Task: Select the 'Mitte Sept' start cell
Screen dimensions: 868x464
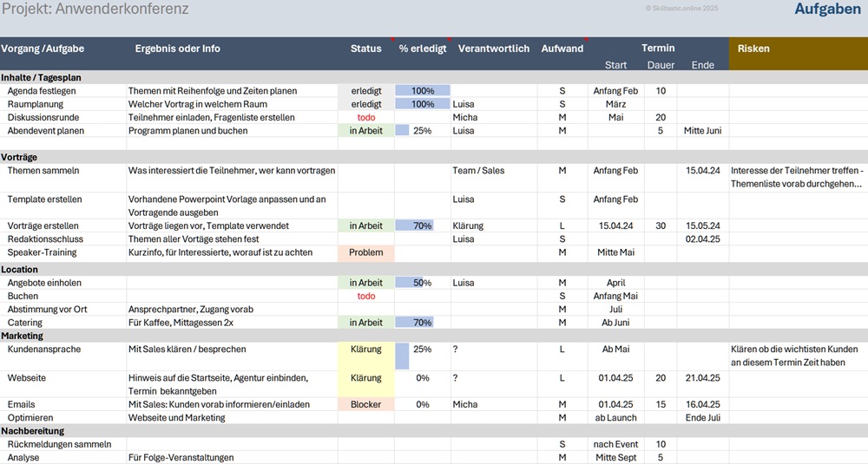Action: point(615,457)
